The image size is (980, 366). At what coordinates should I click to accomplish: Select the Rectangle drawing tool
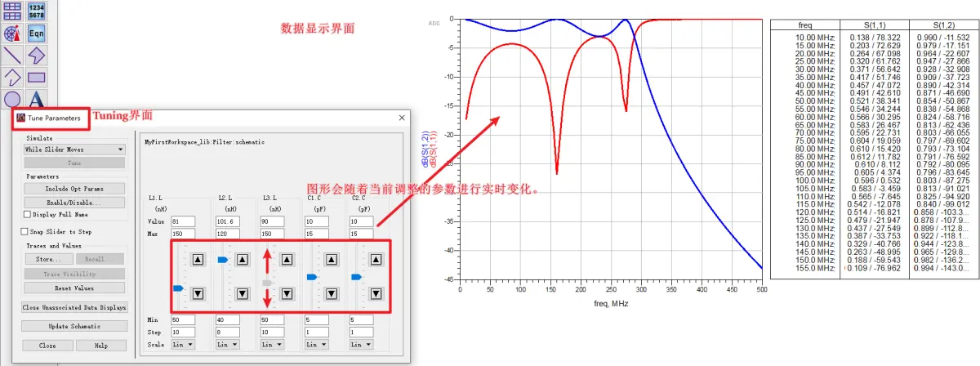click(37, 78)
